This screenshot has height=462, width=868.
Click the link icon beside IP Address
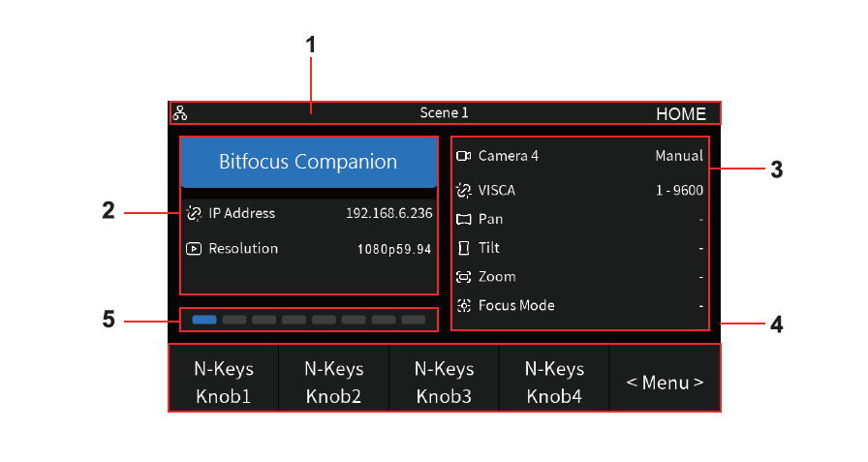tap(194, 214)
